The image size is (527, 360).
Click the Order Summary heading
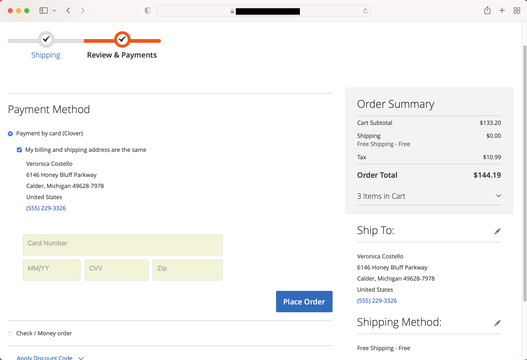point(396,104)
